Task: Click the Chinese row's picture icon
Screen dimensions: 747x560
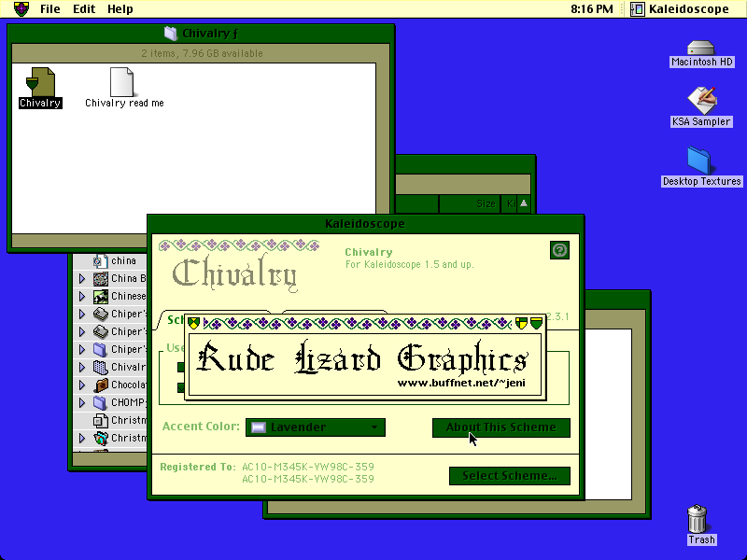Action: [x=100, y=296]
